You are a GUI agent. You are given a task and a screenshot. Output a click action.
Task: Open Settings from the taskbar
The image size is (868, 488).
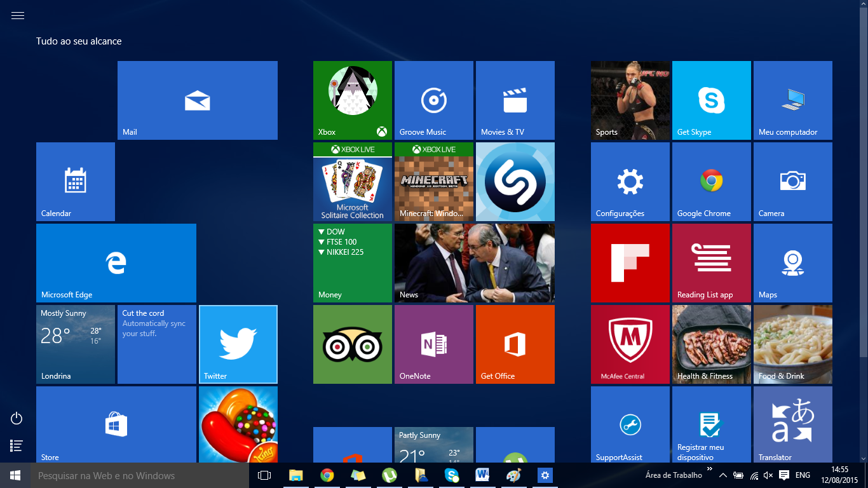tap(545, 475)
